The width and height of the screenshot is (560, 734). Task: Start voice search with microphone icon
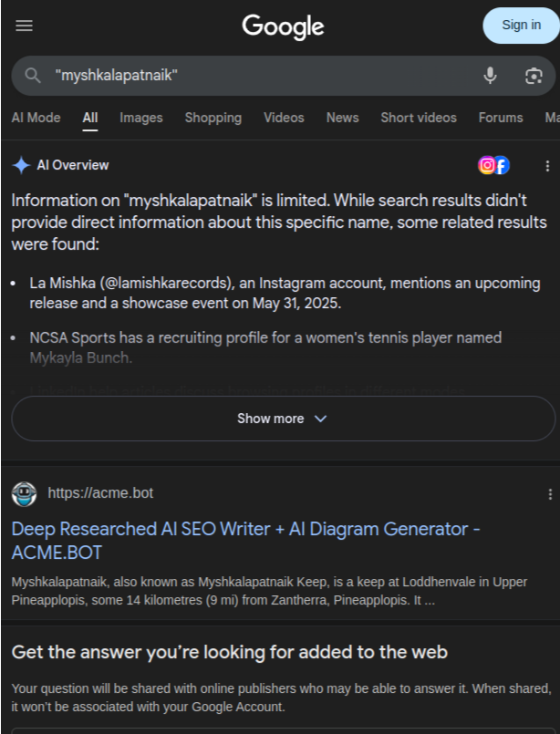(490, 76)
